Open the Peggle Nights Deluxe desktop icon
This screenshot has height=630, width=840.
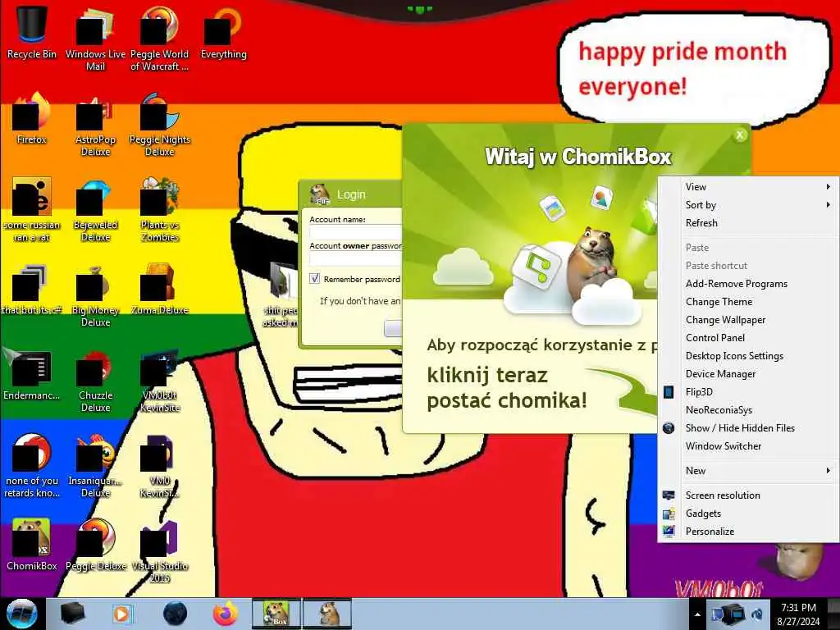[x=159, y=125]
